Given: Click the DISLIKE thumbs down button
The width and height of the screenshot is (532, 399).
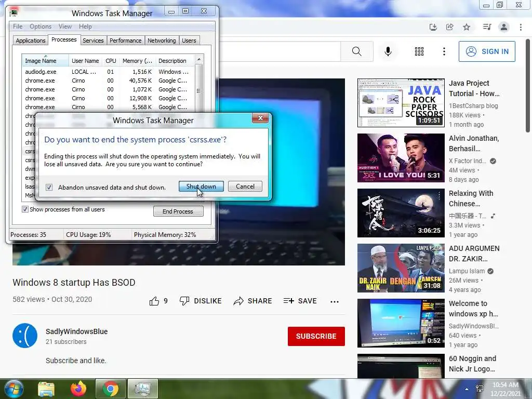Looking at the screenshot, I should (201, 301).
